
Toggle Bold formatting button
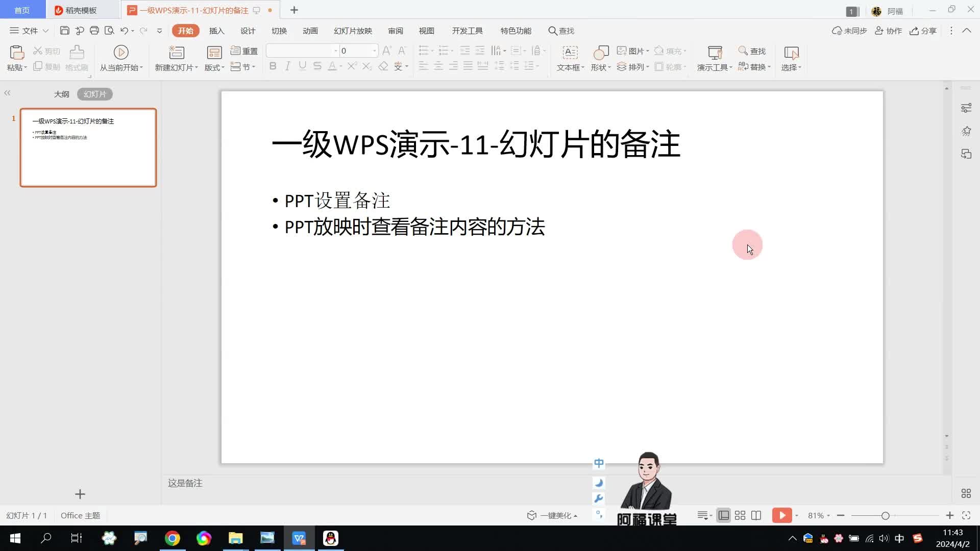[x=273, y=66]
